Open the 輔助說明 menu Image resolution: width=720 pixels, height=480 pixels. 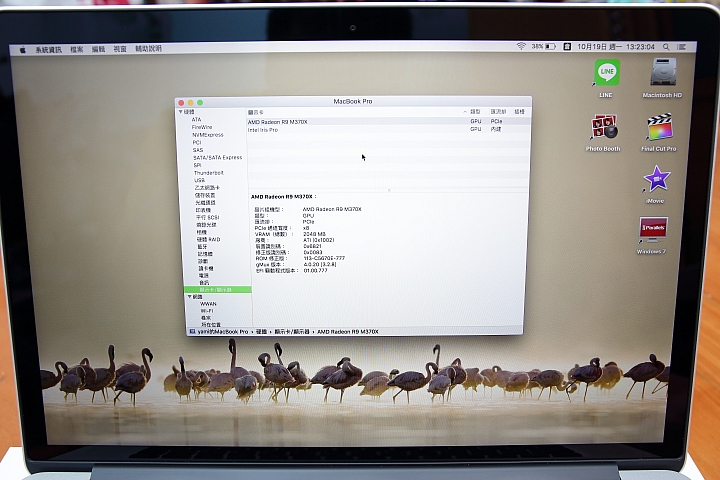[148, 48]
